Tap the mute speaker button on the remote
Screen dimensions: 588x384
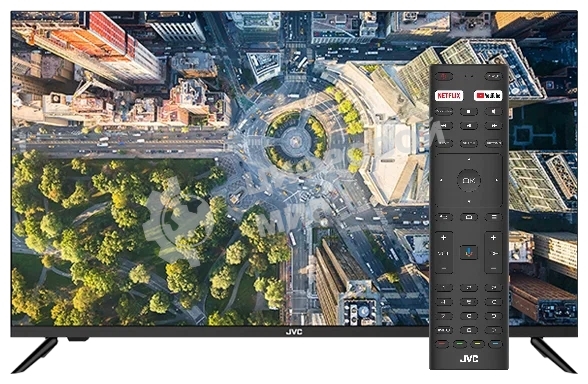pos(494,112)
